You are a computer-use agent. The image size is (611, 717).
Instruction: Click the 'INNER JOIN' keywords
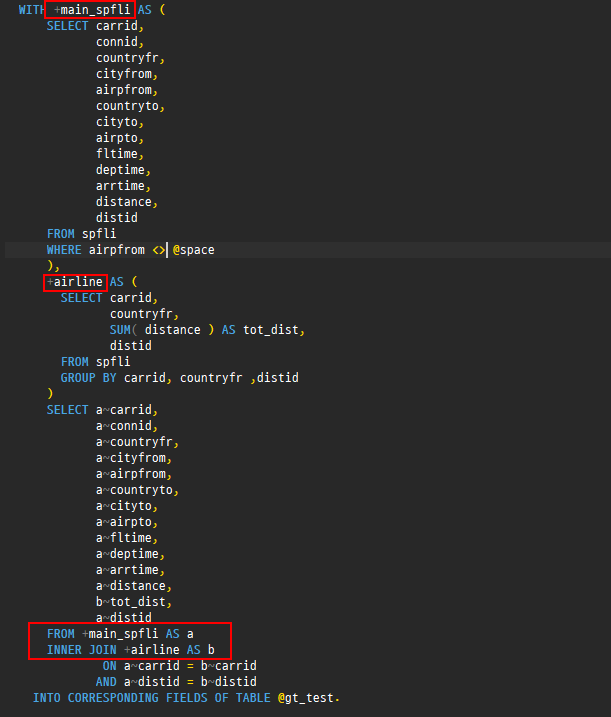click(81, 650)
